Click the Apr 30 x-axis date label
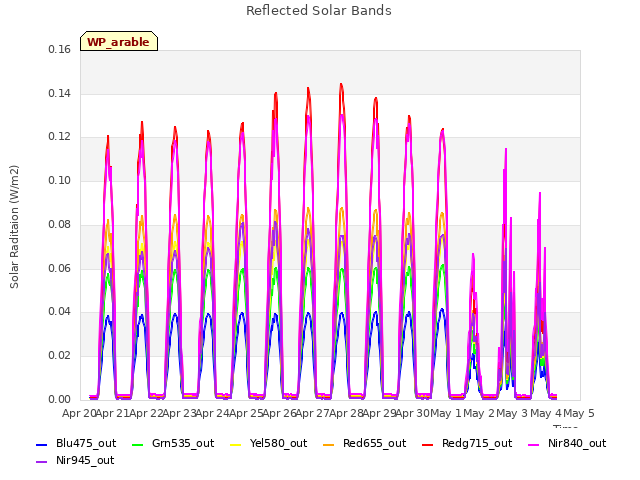640x480 pixels. [x=412, y=413]
